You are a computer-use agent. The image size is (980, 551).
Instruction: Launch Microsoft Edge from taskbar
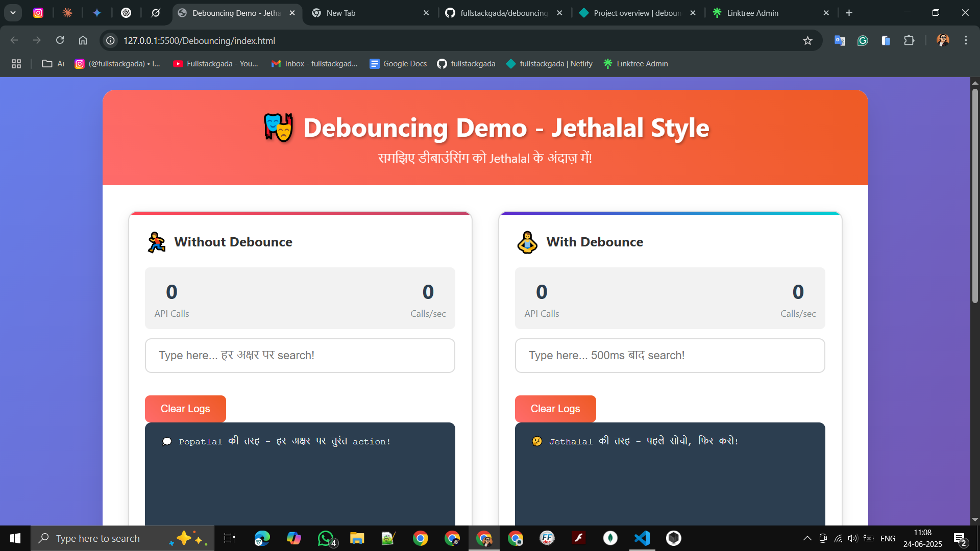tap(262, 538)
